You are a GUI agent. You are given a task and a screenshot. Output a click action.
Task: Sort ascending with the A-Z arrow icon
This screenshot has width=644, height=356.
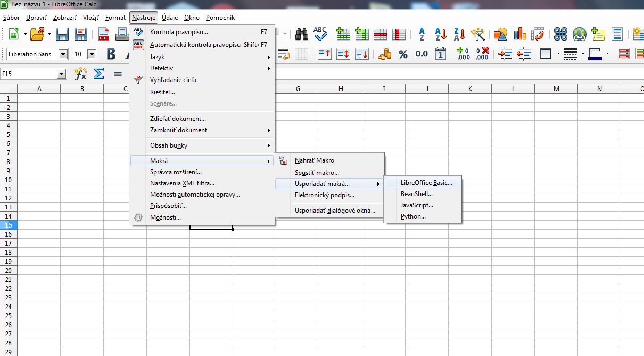441,35
